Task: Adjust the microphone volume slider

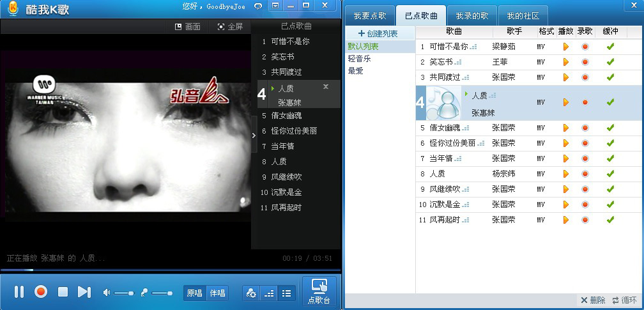Action: 162,293
